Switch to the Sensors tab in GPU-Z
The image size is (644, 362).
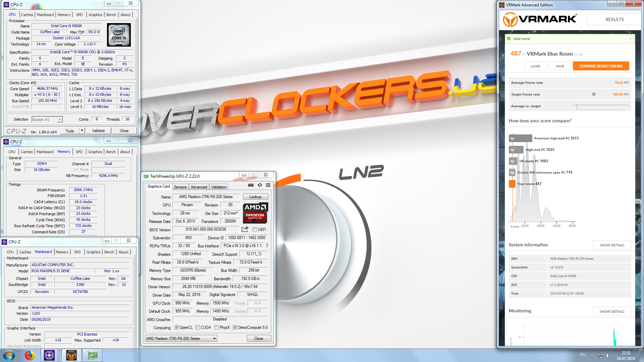[x=180, y=187]
